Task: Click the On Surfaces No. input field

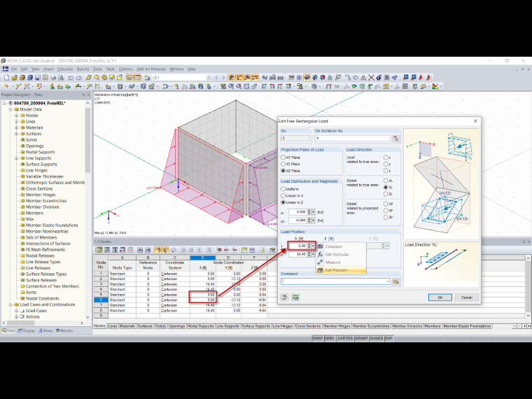Action: [353, 139]
